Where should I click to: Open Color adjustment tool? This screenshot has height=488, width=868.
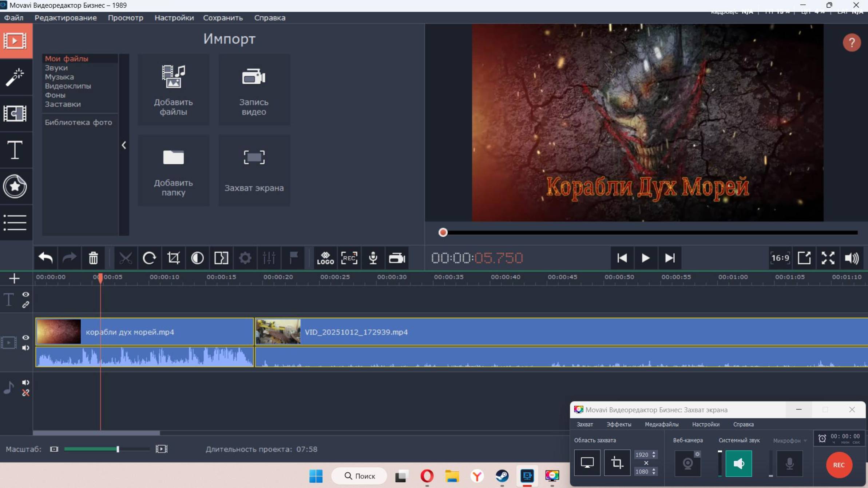point(197,258)
